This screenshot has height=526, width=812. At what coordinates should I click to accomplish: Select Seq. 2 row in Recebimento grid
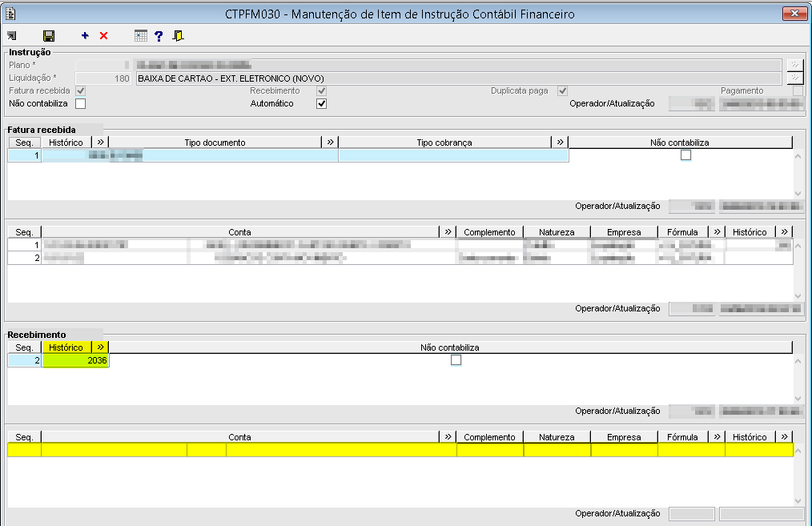pyautogui.click(x=24, y=360)
